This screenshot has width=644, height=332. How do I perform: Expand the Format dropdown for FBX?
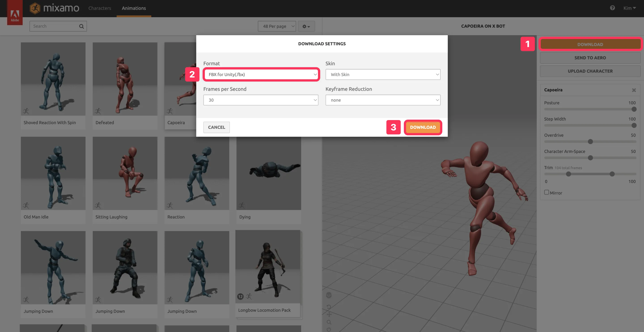coord(260,74)
